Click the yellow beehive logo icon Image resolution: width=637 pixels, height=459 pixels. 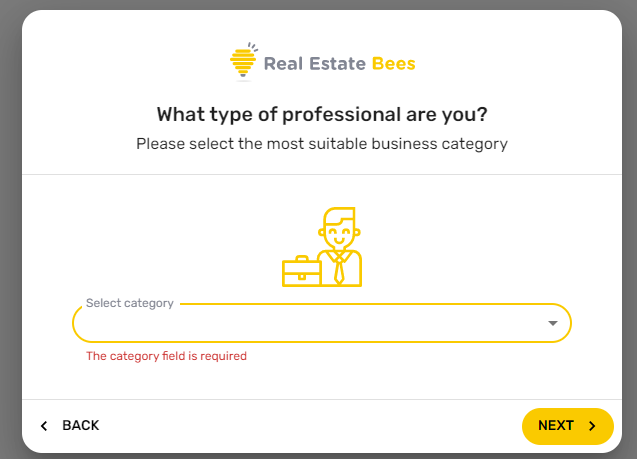point(243,62)
